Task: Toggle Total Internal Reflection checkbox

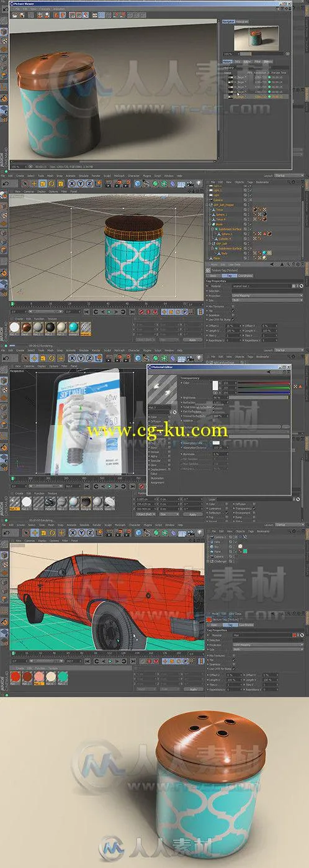Action: click(x=215, y=406)
